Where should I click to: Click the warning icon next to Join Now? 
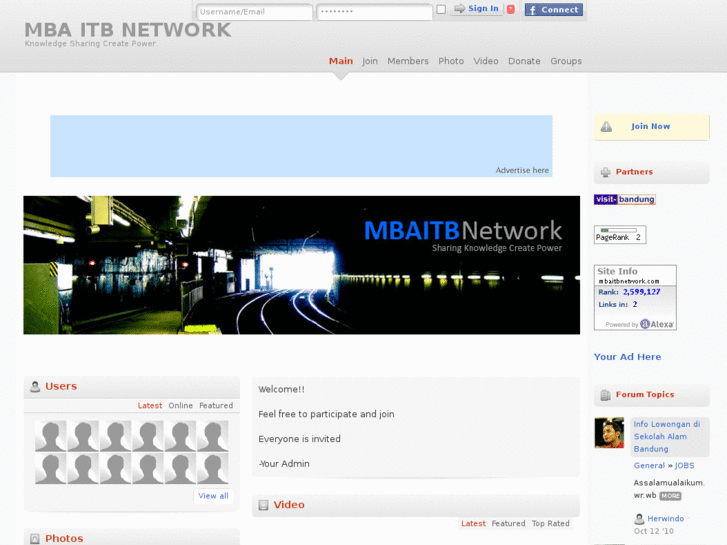click(x=606, y=127)
